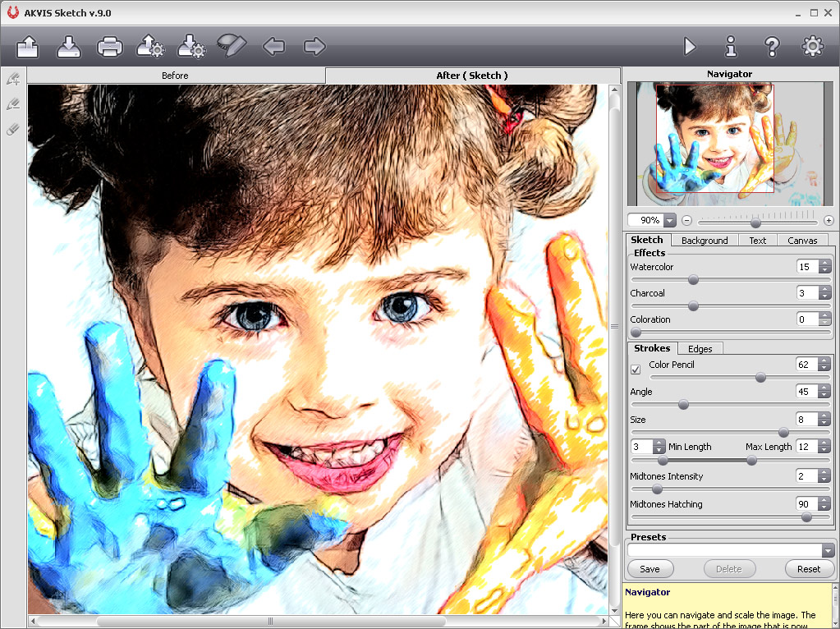This screenshot has width=840, height=629.
Task: Redo with the right arrow icon
Action: [314, 47]
